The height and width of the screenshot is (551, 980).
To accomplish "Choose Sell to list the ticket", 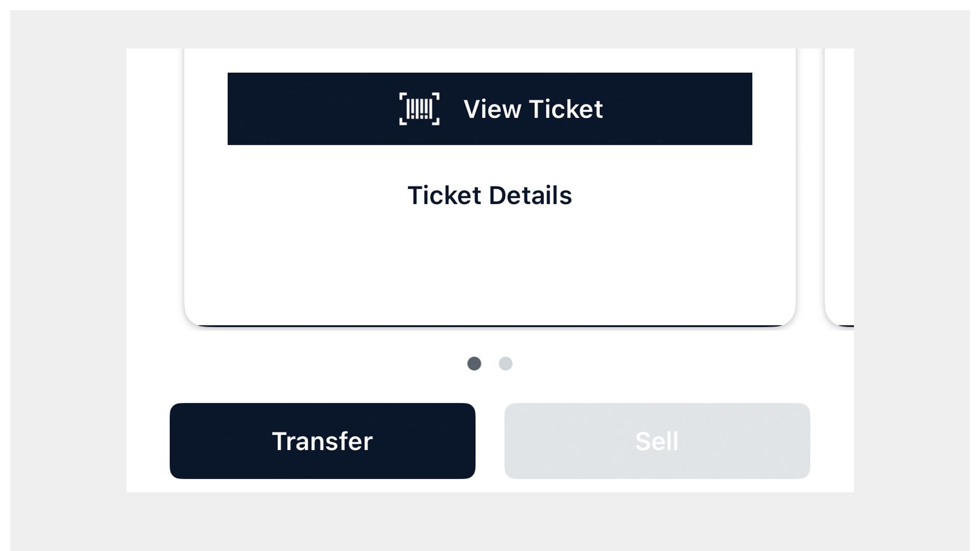I will point(657,441).
